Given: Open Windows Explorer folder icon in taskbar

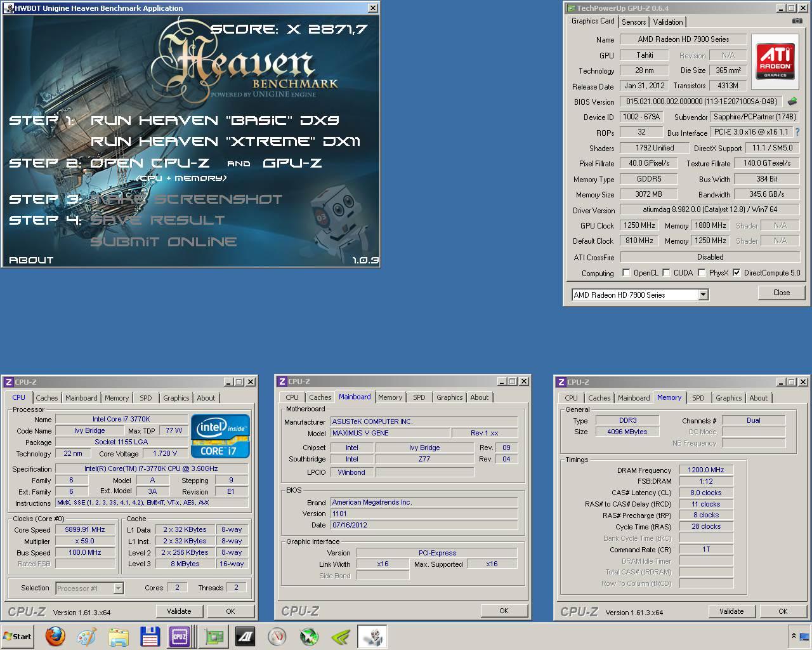Looking at the screenshot, I should [x=119, y=636].
